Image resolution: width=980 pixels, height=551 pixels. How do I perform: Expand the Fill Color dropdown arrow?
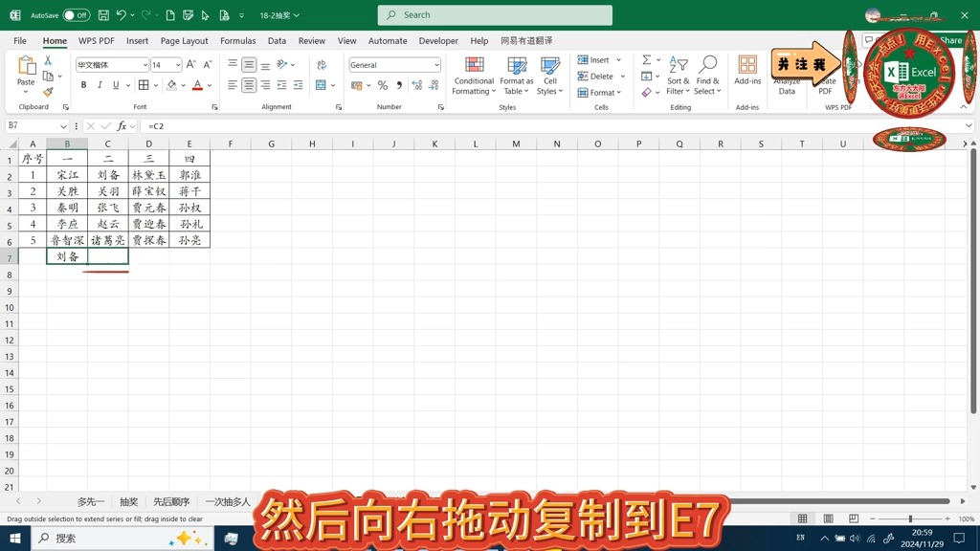tap(184, 85)
